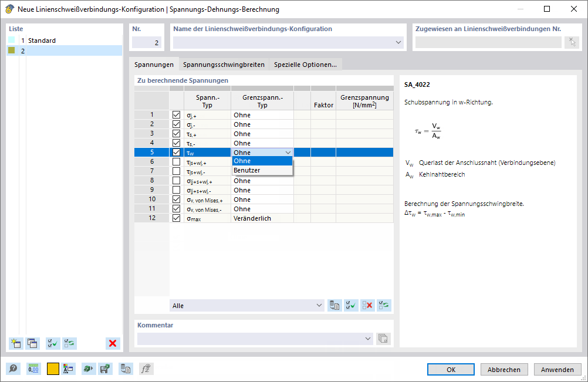Screen dimensions: 588x382
Task: Toggle the τw checkbox in row 5
Action: point(176,152)
